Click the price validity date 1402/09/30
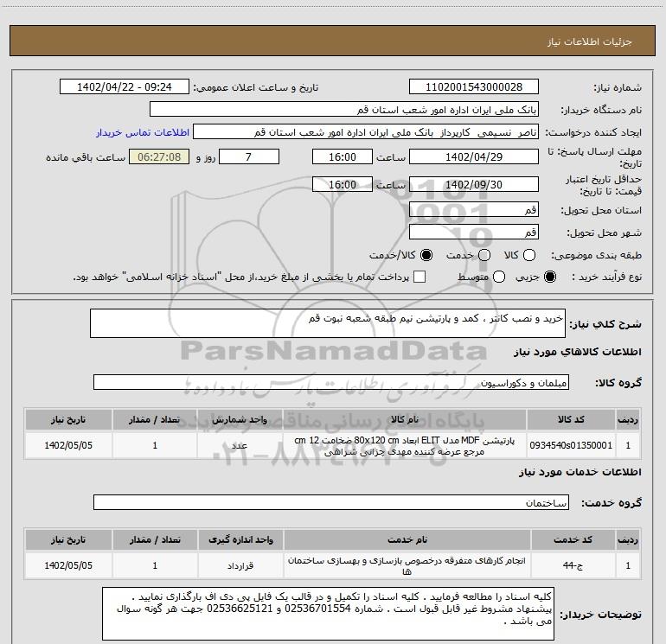Image resolution: width=666 pixels, height=644 pixels. pyautogui.click(x=474, y=185)
